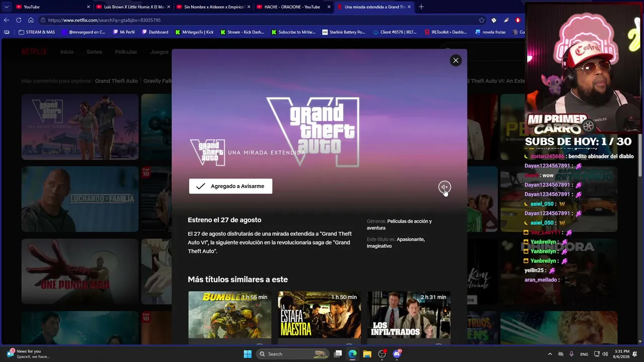The width and height of the screenshot is (644, 362).
Task: Close the first YouTube tab
Action: point(89,7)
